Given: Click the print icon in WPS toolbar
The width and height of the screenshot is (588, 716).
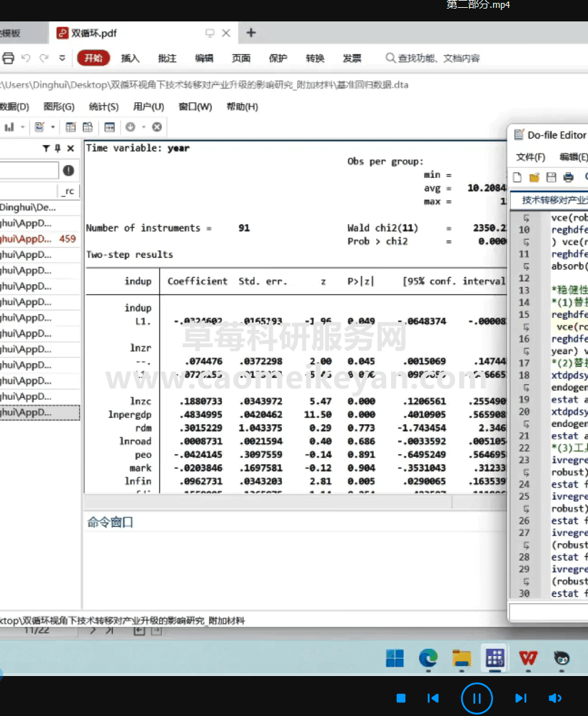Looking at the screenshot, I should 9,58.
